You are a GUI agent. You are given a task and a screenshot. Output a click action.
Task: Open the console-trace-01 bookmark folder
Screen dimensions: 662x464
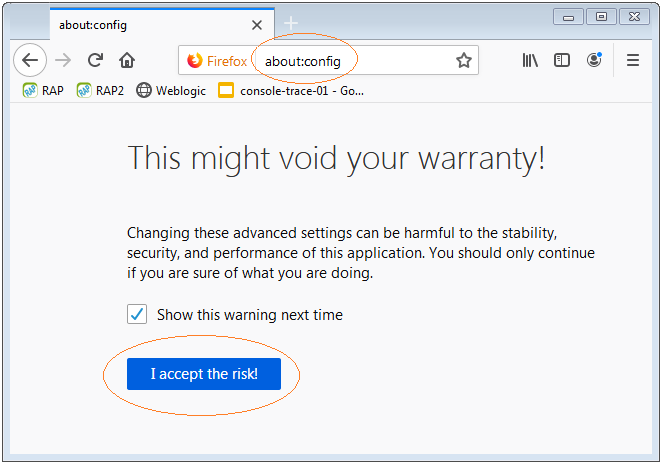click(291, 90)
